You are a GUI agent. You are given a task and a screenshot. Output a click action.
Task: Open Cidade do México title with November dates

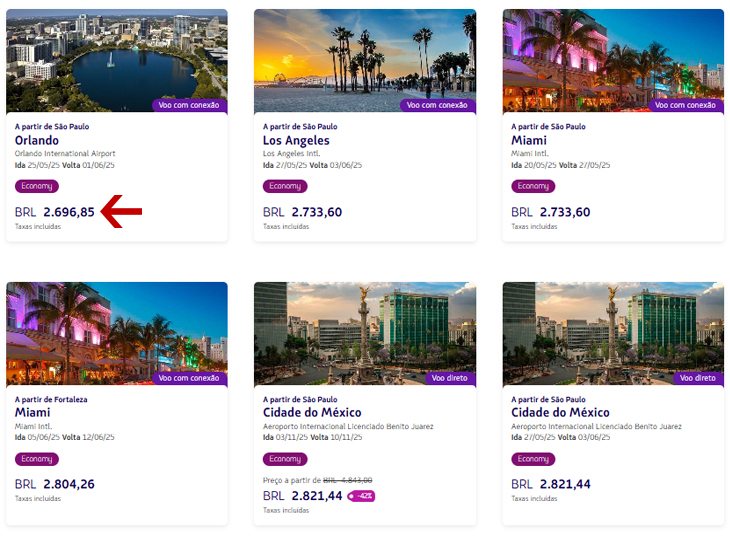click(x=312, y=413)
